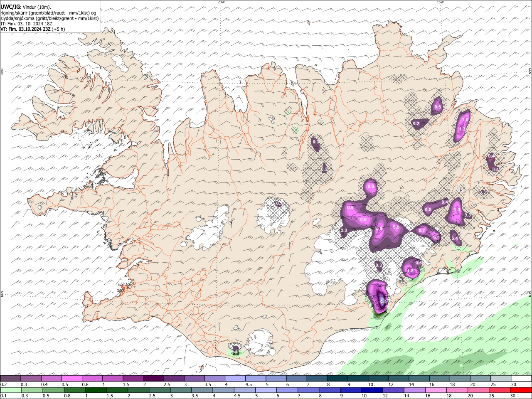Select the darkest green swatch between 1 and 1.5 in the lower legend

coord(96,390)
